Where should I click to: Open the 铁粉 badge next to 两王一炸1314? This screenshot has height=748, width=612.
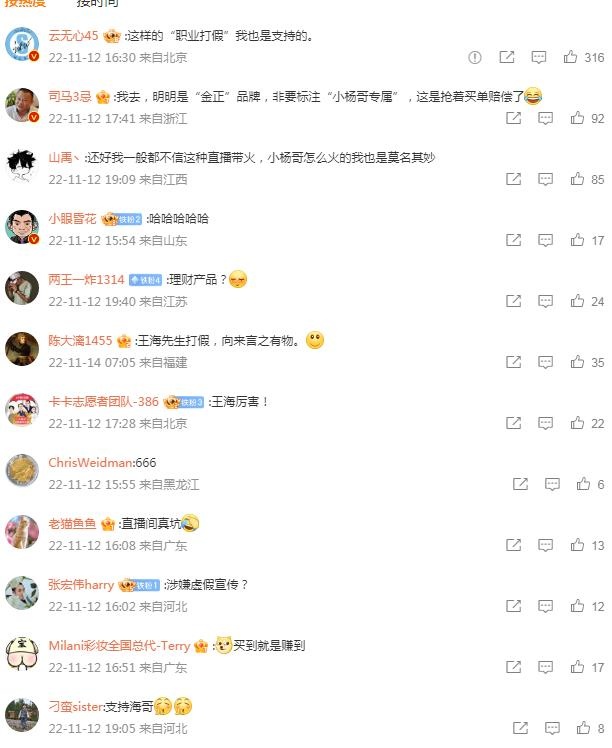coord(145,280)
